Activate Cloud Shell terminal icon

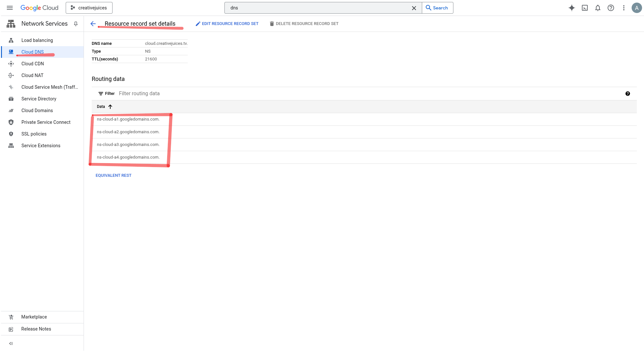(585, 8)
